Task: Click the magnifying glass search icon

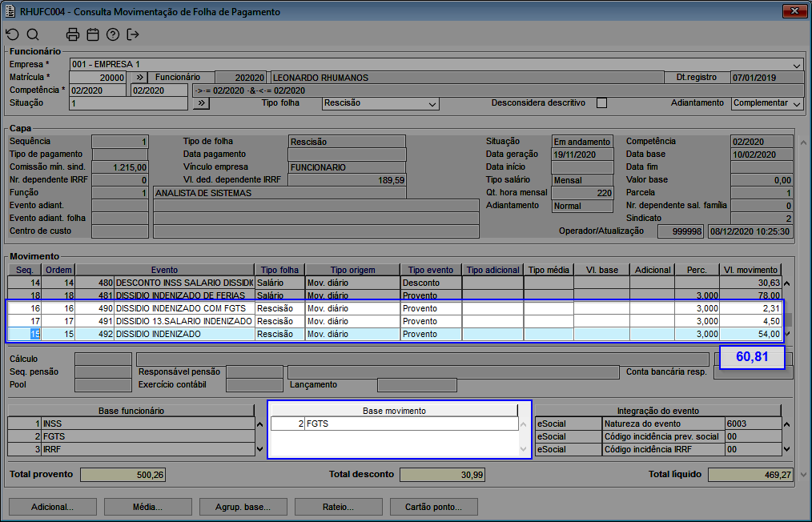Action: 33,34
